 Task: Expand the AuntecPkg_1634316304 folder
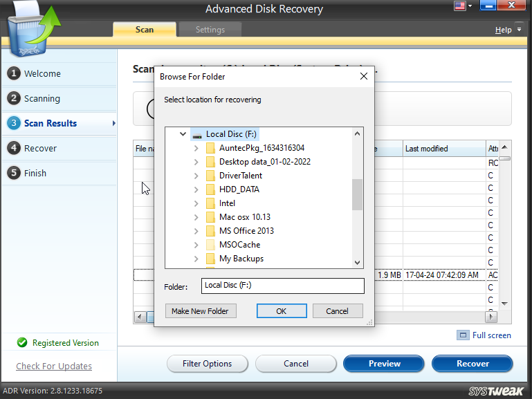point(196,148)
